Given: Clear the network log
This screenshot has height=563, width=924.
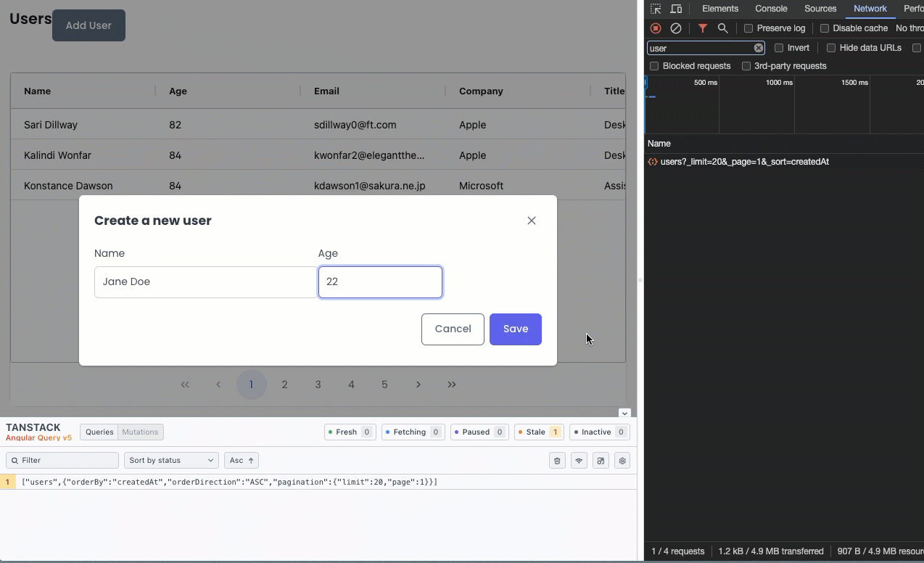Looking at the screenshot, I should (676, 28).
